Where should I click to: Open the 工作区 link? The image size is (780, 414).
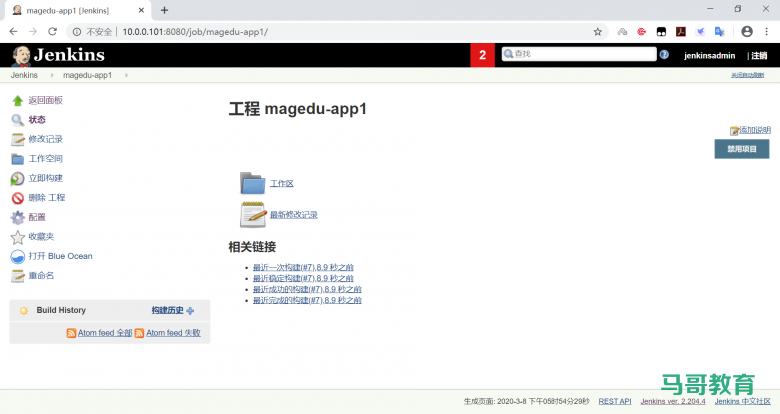[x=282, y=184]
